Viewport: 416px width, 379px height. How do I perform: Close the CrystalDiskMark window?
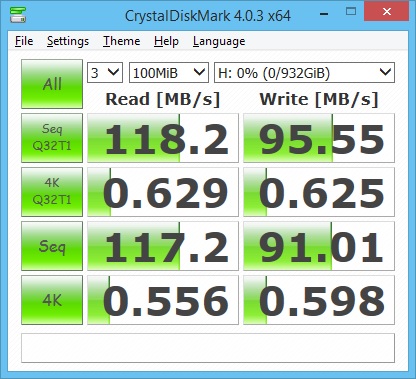[387, 12]
